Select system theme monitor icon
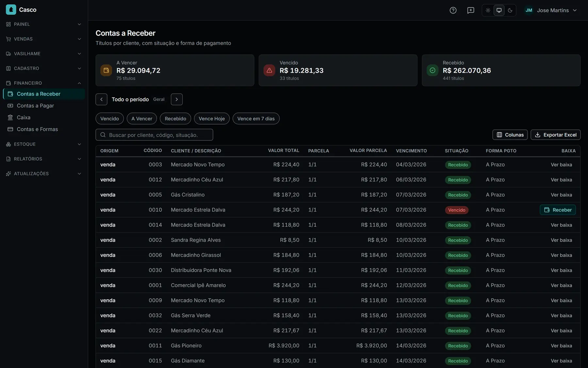The height and width of the screenshot is (368, 588). (499, 10)
